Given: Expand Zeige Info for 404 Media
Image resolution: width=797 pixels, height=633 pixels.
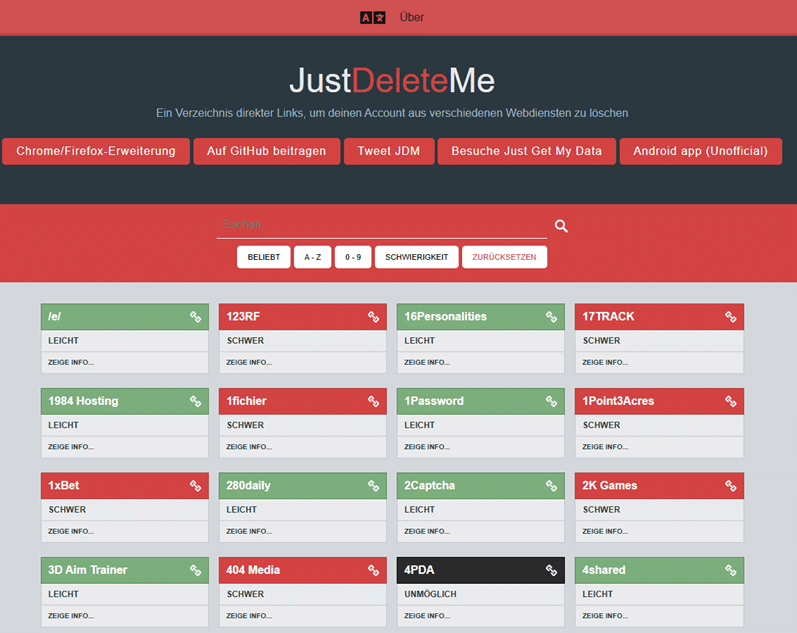Looking at the screenshot, I should [x=248, y=616].
